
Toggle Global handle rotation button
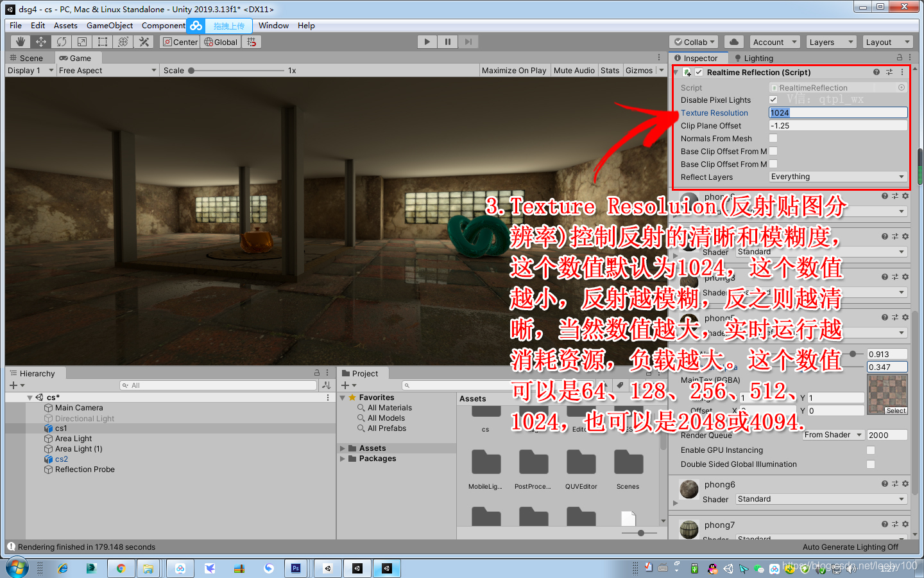(x=221, y=42)
